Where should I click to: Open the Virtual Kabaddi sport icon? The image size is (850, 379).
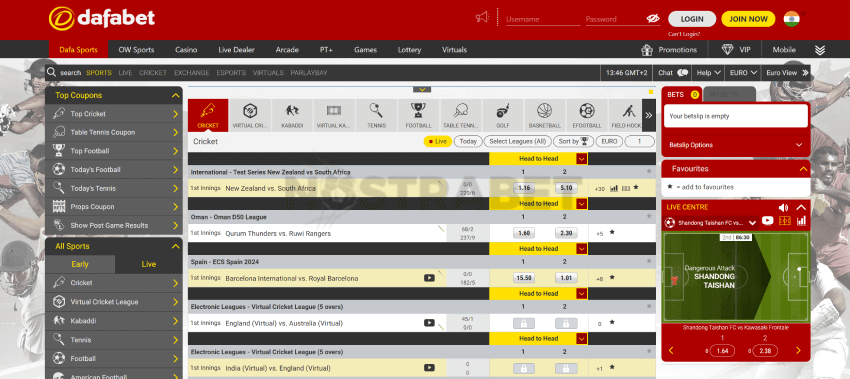pos(334,115)
